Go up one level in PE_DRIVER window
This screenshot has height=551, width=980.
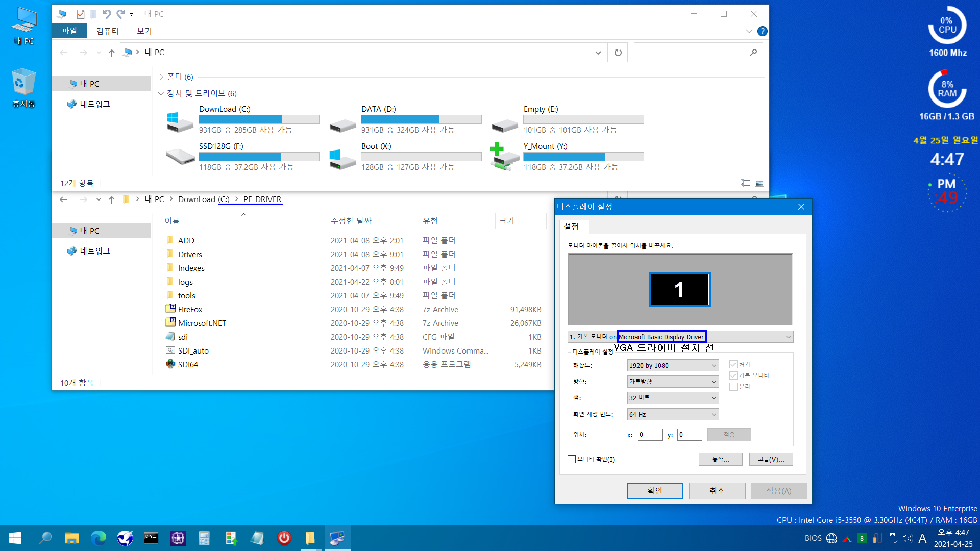coord(112,199)
